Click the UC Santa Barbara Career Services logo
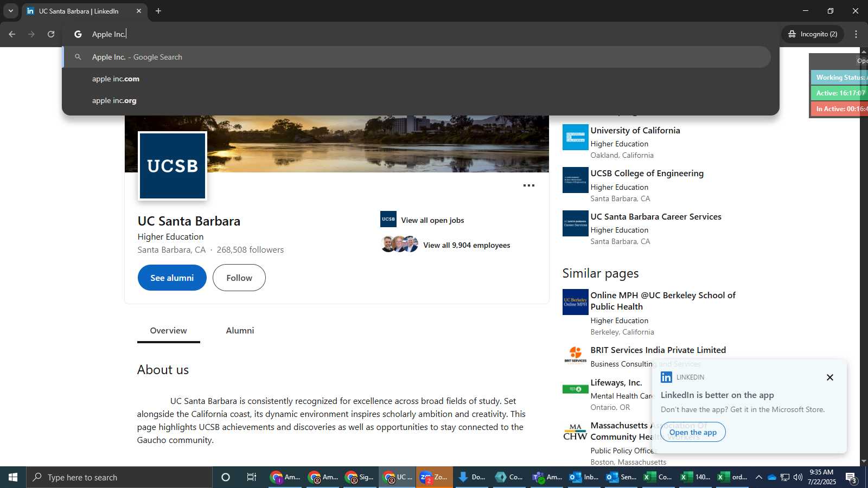Image resolution: width=868 pixels, height=488 pixels. (576, 223)
